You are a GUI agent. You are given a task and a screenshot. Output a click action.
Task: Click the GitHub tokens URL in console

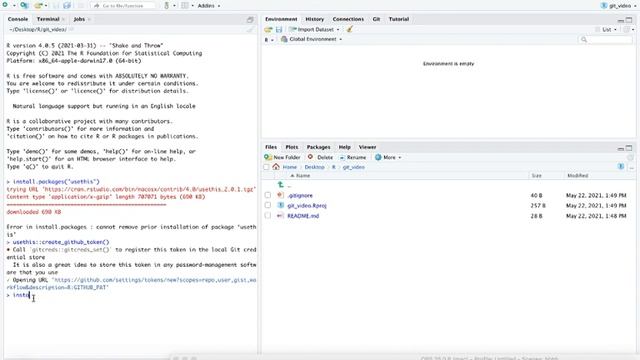[131, 284]
